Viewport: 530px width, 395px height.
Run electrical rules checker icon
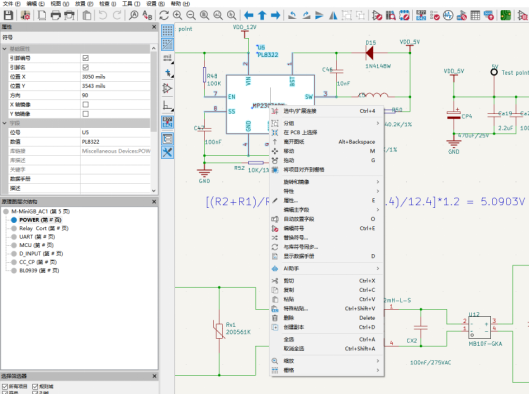[x=435, y=15]
